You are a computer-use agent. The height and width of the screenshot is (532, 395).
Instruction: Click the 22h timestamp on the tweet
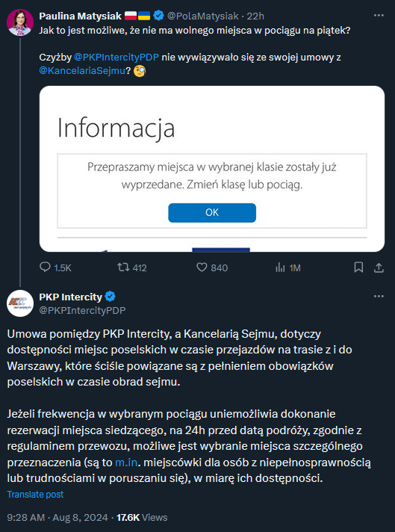coord(255,16)
